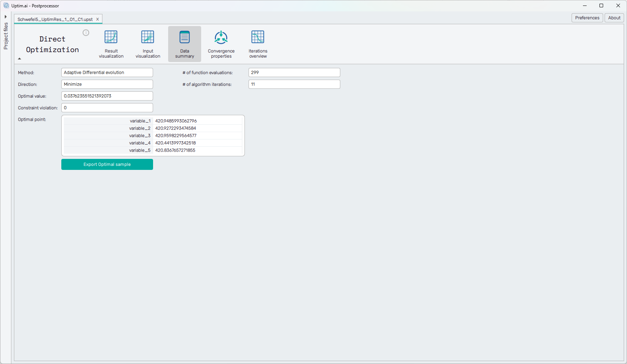Export the optimal sample
This screenshot has height=364, width=627.
(107, 164)
